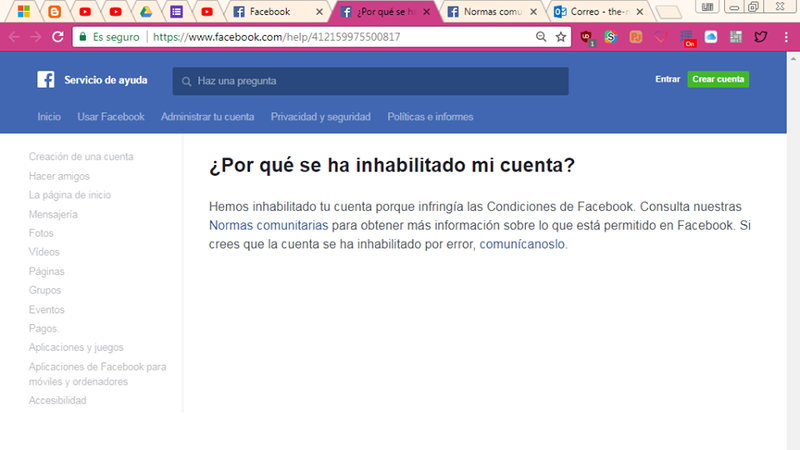Open the pinned purple list (Forms) tab
This screenshot has width=800, height=450.
[177, 11]
